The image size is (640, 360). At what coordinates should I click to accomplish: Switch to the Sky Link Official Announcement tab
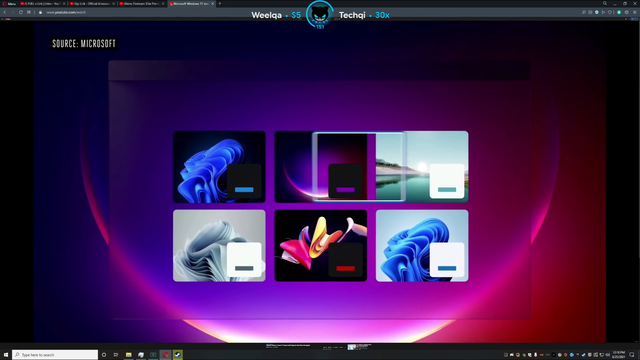[x=91, y=4]
